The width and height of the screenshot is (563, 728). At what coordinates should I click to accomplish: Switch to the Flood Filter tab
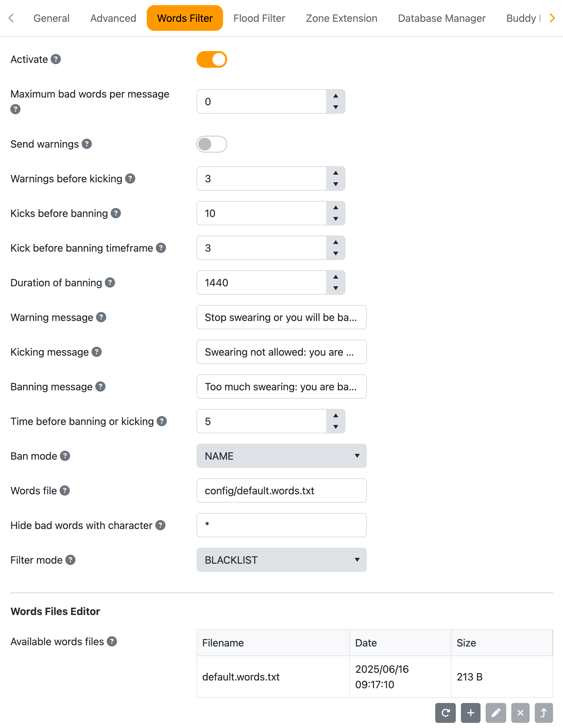coord(259,18)
